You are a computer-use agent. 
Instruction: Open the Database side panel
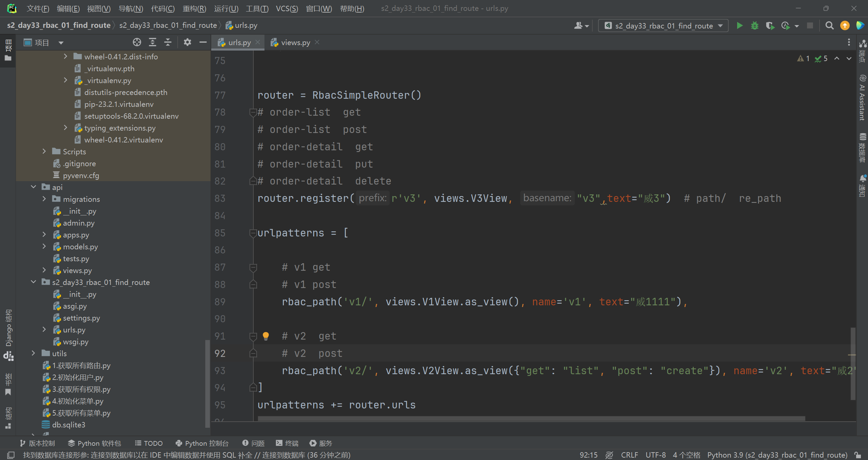pos(862,148)
